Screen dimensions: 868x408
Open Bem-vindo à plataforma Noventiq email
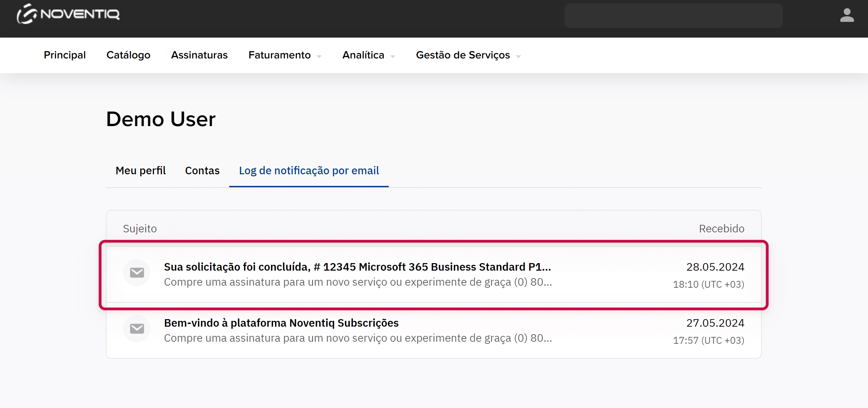[281, 323]
